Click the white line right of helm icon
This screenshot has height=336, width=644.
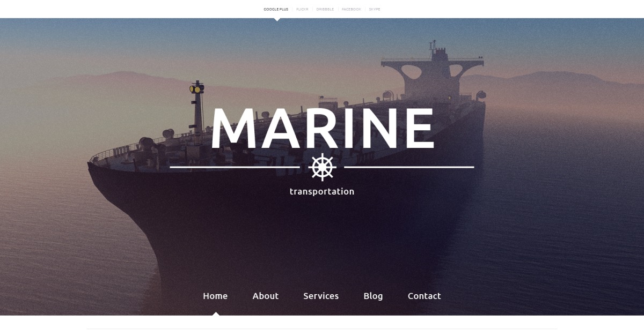point(409,167)
